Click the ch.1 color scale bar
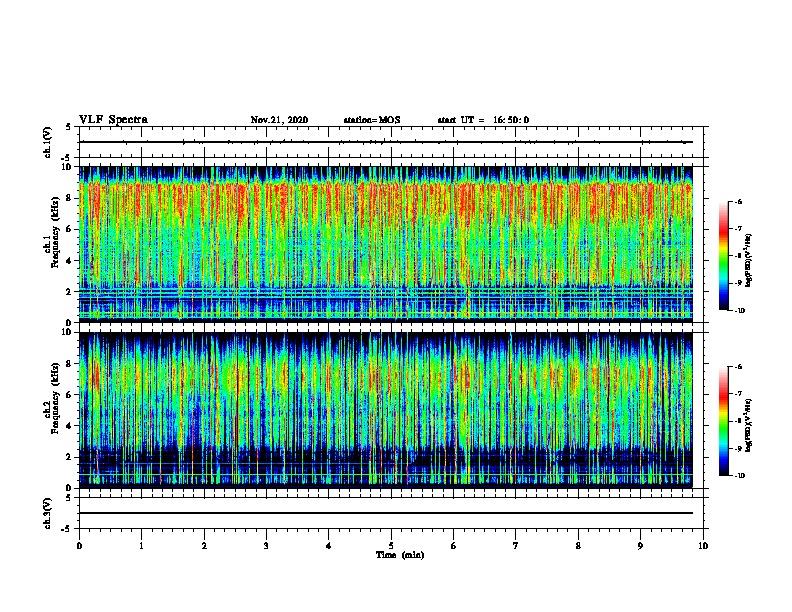The height and width of the screenshot is (612, 792). coord(723,256)
